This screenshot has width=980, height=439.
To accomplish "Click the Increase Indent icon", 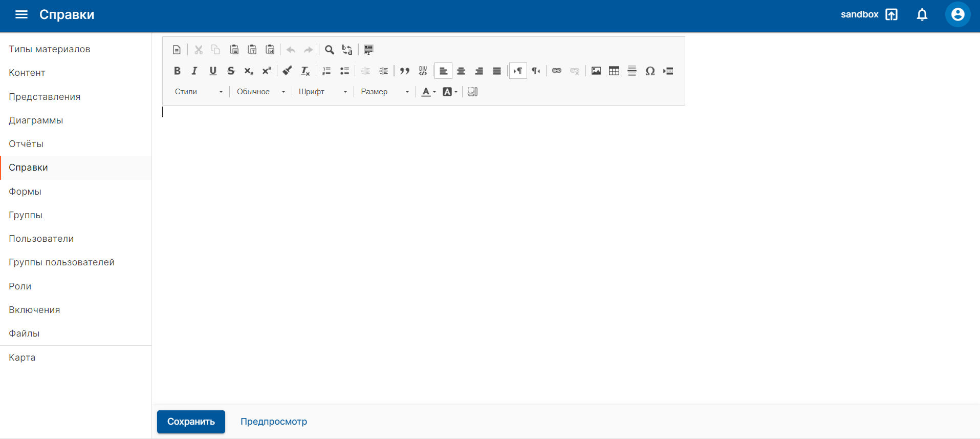I will pyautogui.click(x=383, y=71).
